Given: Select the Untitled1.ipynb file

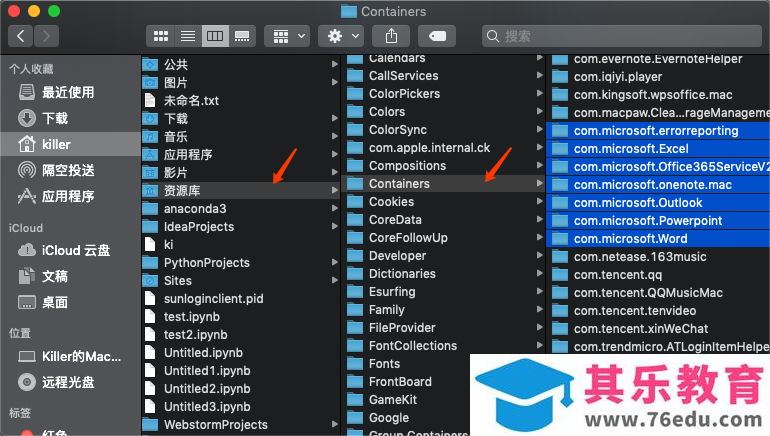Looking at the screenshot, I should [x=241, y=371].
